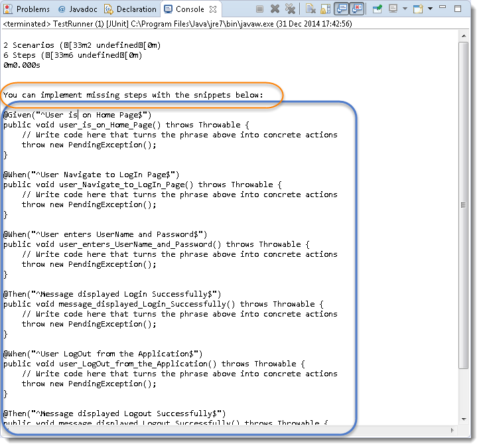This screenshot has height=448, width=481.
Task: Click the vertical scrollbar down arrow
Action: click(x=464, y=419)
